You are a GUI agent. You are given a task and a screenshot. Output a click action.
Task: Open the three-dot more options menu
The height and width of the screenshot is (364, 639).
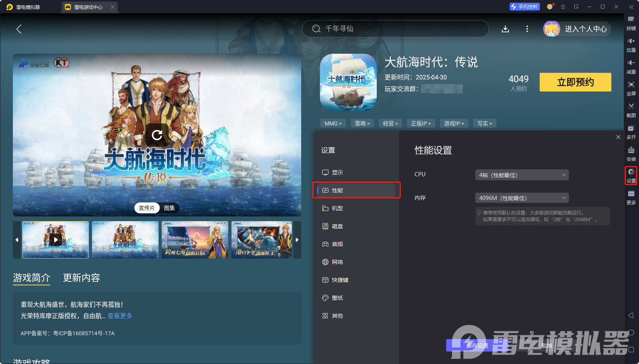pos(527,29)
